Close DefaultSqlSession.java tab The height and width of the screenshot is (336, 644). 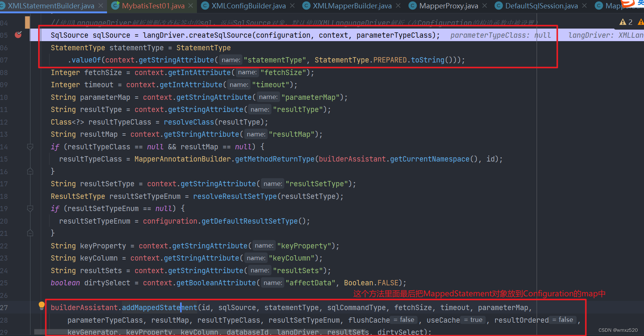tap(584, 6)
